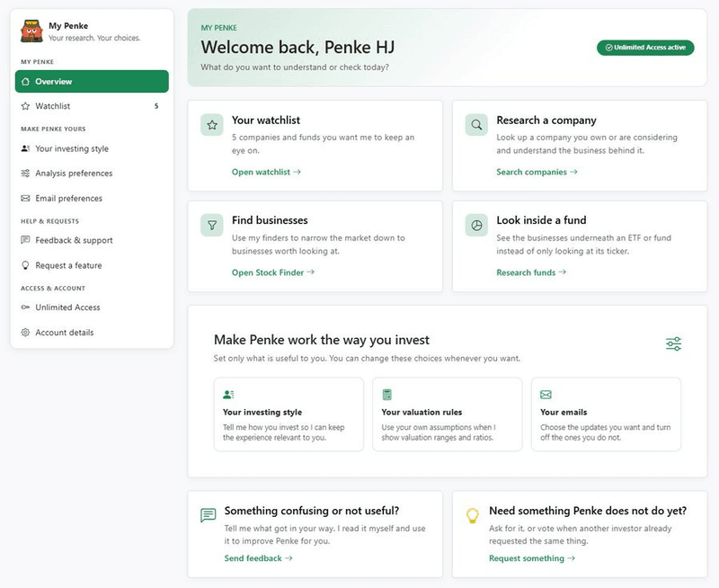Image resolution: width=719 pixels, height=588 pixels.
Task: Click the Open watchlist link
Action: (266, 172)
